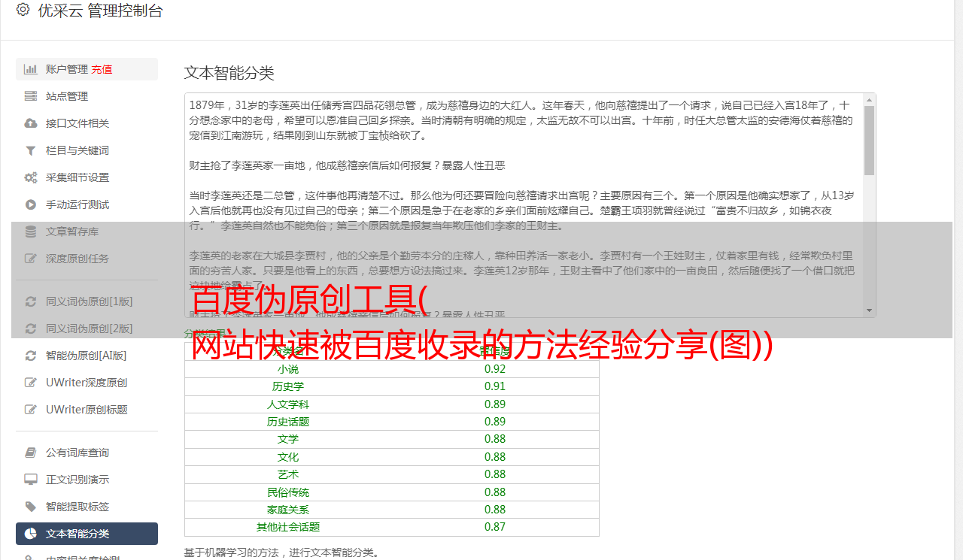Click the 历史话题 category cell
Screen dimensions: 963x560
[288, 422]
